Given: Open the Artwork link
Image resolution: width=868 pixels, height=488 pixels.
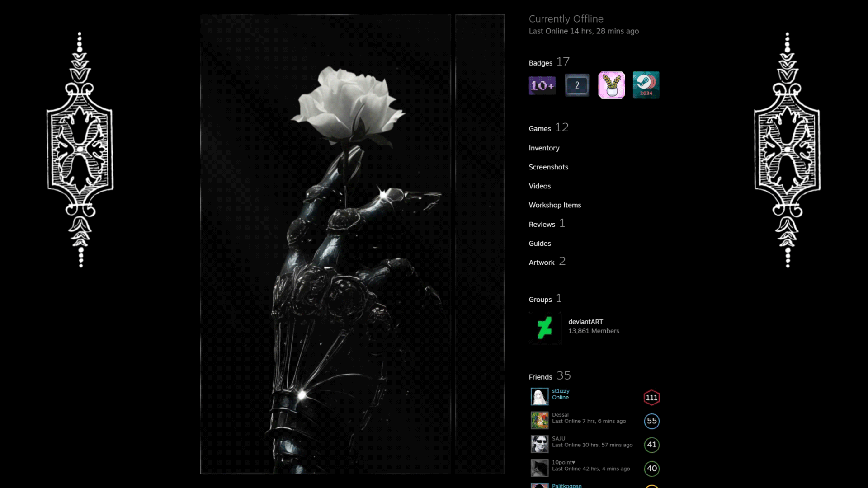Looking at the screenshot, I should 541,263.
